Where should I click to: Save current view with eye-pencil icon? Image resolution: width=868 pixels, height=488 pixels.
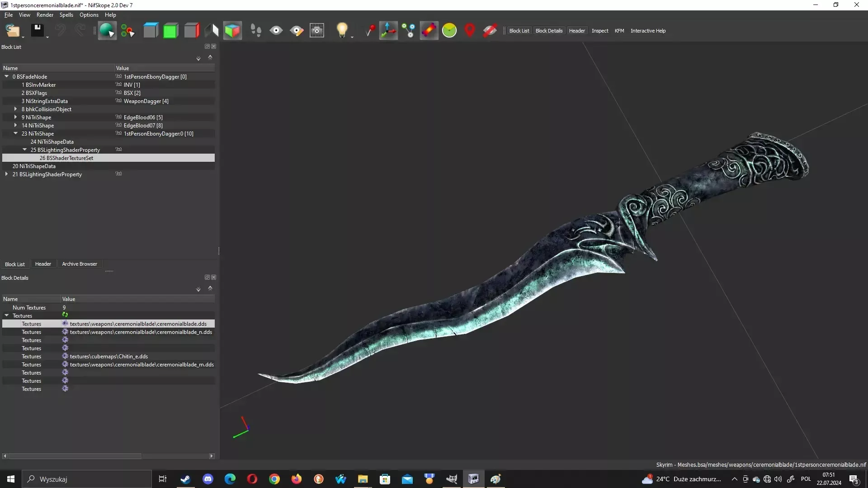click(x=297, y=31)
